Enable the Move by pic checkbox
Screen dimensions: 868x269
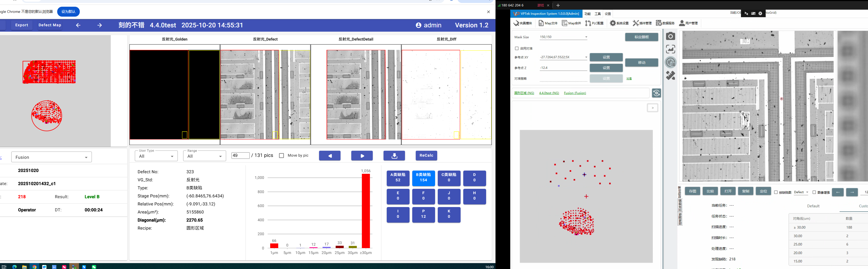281,156
